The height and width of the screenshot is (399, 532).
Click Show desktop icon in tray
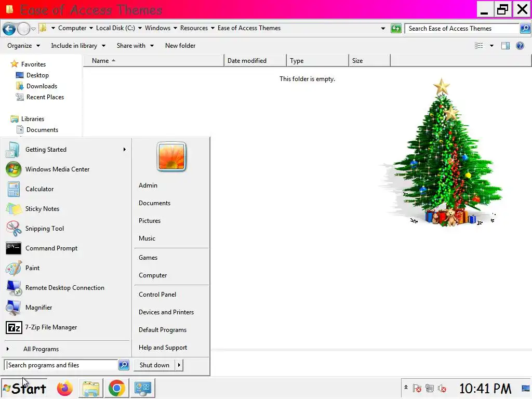tap(526, 389)
